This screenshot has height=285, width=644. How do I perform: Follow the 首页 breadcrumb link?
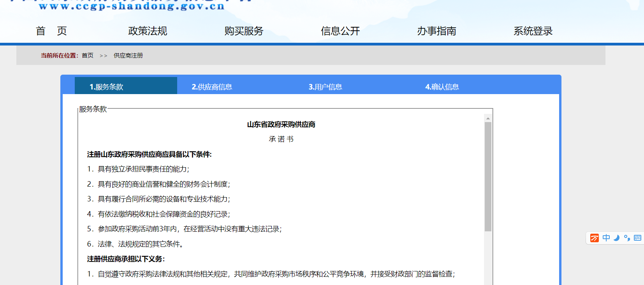[x=88, y=56]
